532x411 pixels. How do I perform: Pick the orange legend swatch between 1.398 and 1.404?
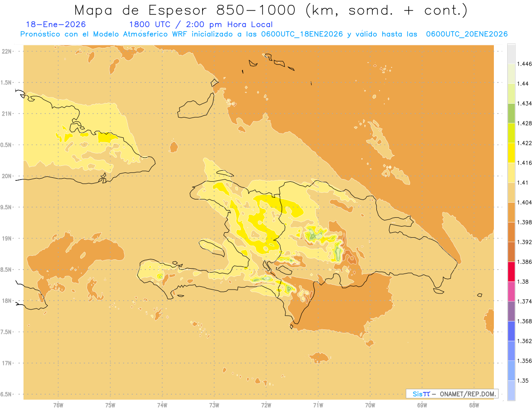coord(511,212)
